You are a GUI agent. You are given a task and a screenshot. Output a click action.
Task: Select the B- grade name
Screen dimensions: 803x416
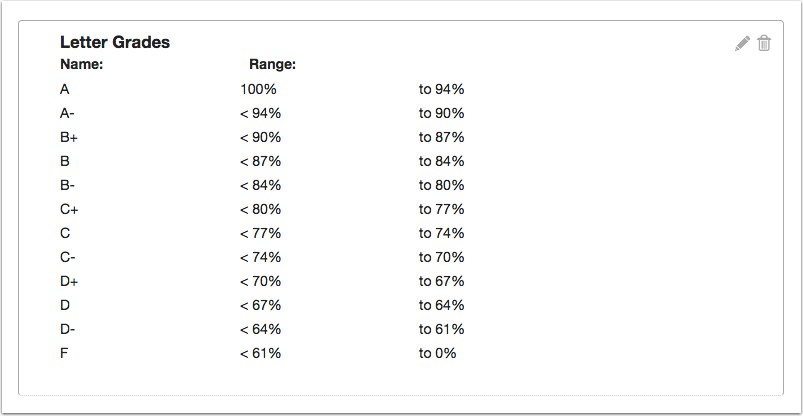tap(67, 185)
